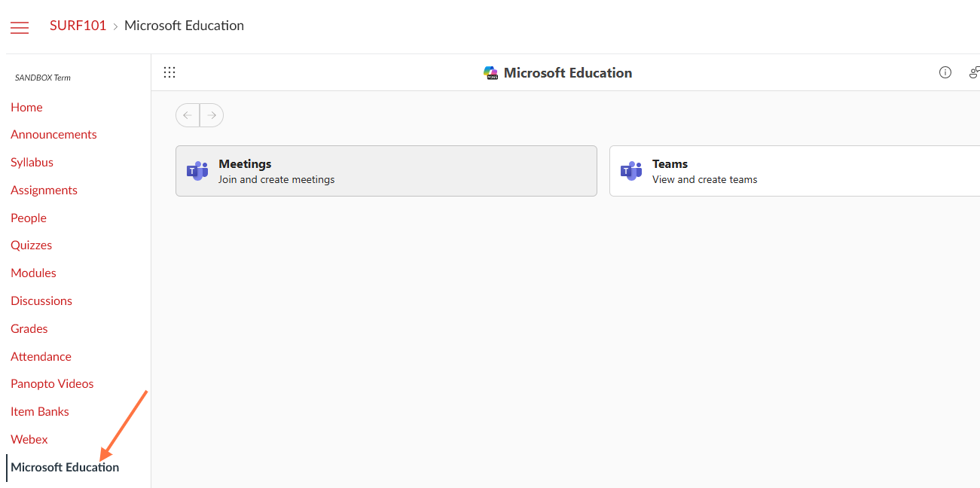
Task: Click 'View and create teams' text
Action: coord(705,180)
